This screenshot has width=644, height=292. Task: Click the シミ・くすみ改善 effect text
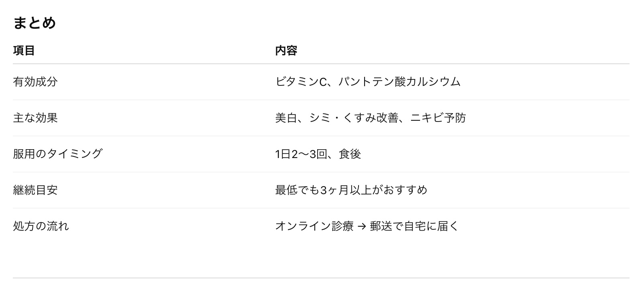[354, 118]
